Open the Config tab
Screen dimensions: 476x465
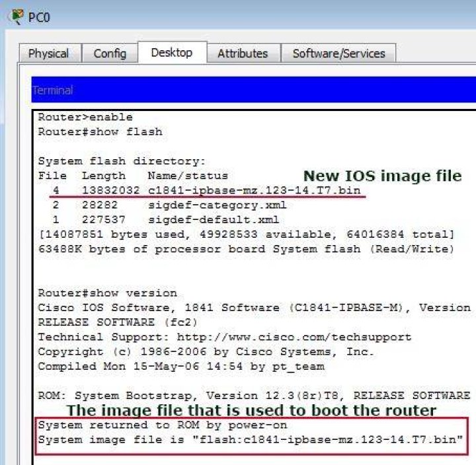(x=110, y=54)
